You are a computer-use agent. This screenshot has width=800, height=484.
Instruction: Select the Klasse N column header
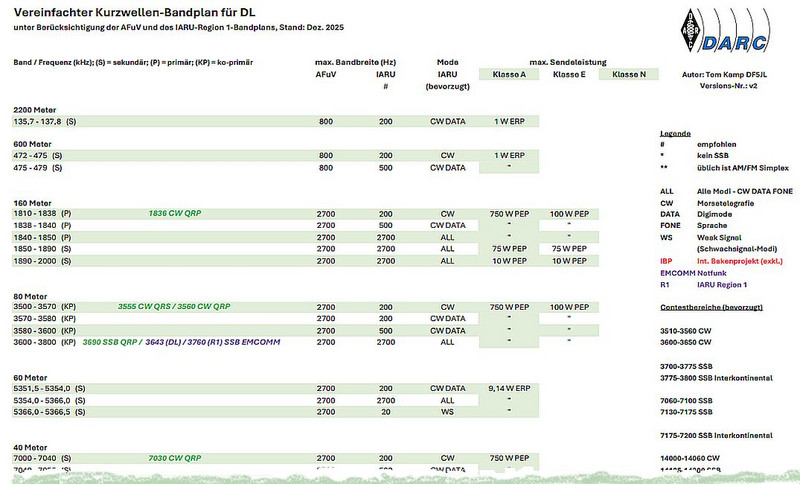629,74
